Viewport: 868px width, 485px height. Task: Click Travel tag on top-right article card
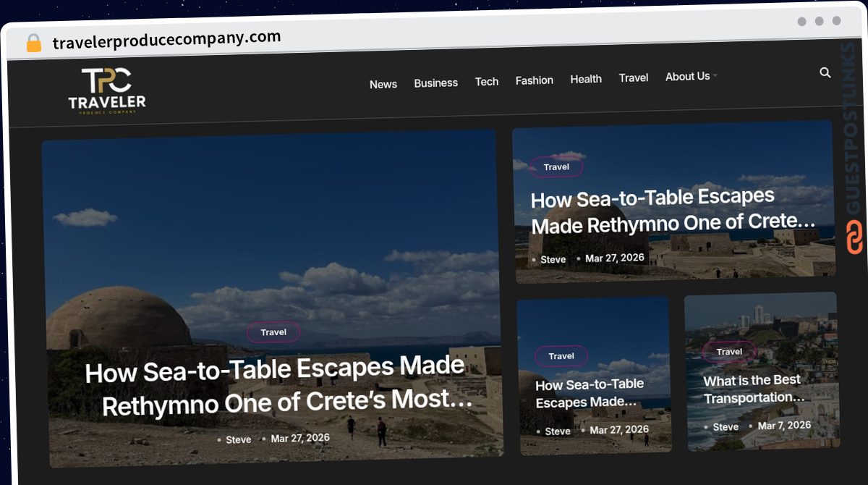[x=556, y=166]
